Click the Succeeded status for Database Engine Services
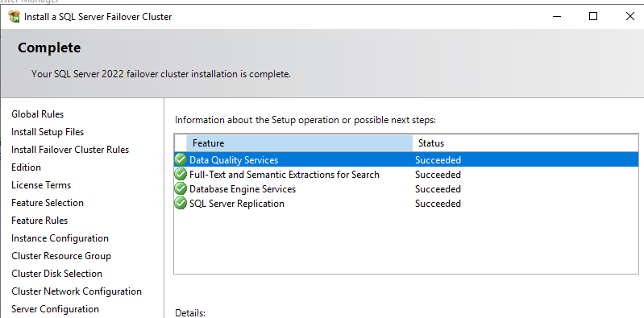Image resolution: width=644 pixels, height=318 pixels. coord(438,189)
